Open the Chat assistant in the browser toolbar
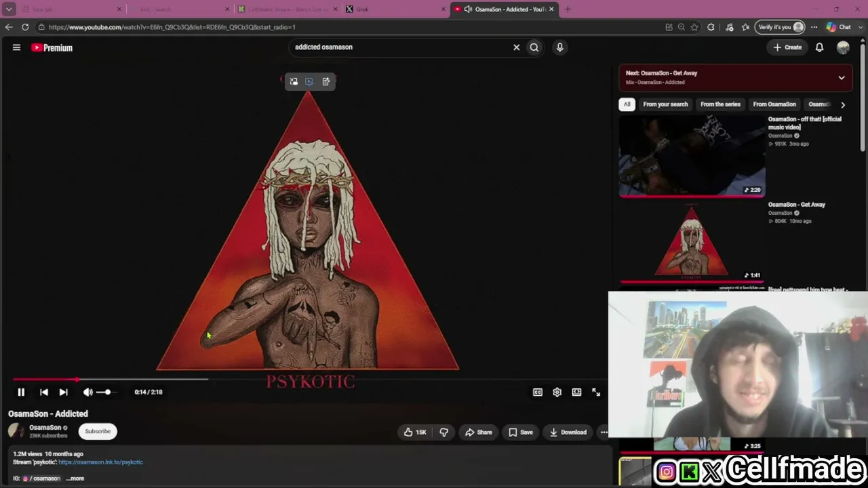 (x=839, y=27)
